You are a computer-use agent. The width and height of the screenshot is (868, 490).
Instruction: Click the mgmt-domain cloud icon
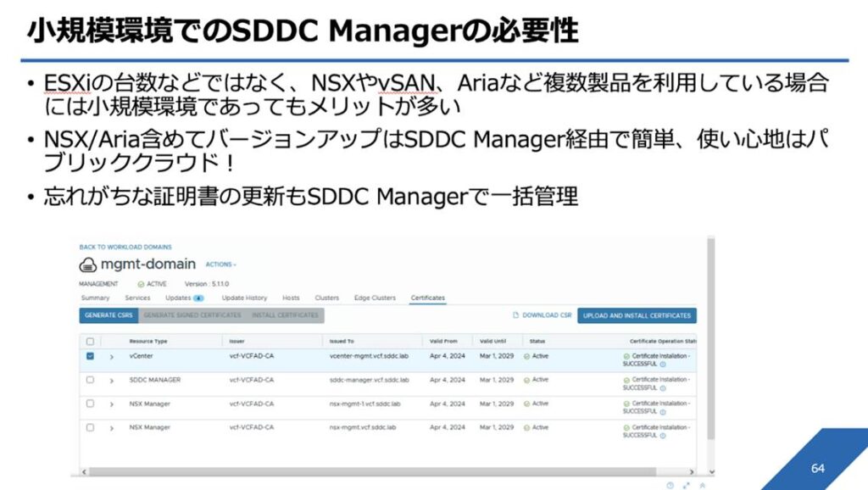click(88, 264)
